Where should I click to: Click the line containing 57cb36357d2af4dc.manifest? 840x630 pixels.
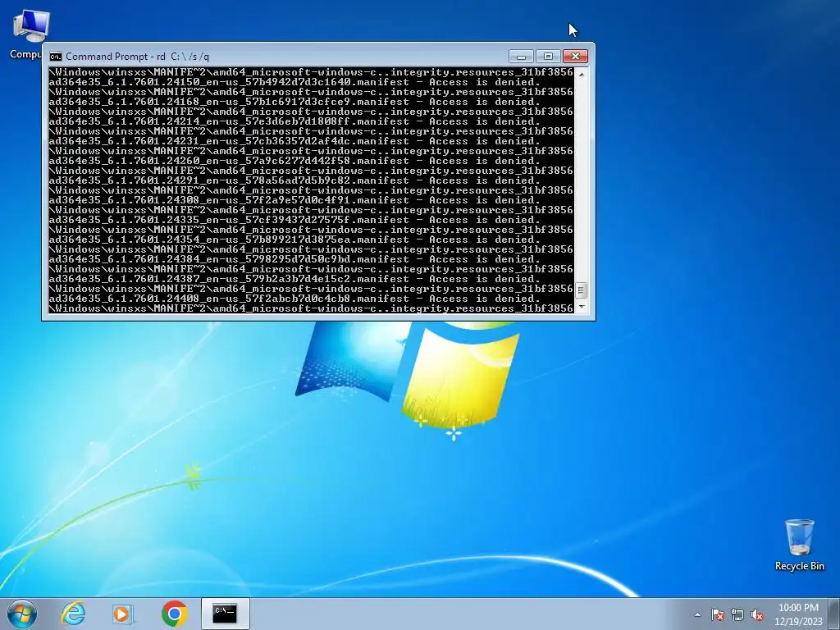[x=294, y=141]
